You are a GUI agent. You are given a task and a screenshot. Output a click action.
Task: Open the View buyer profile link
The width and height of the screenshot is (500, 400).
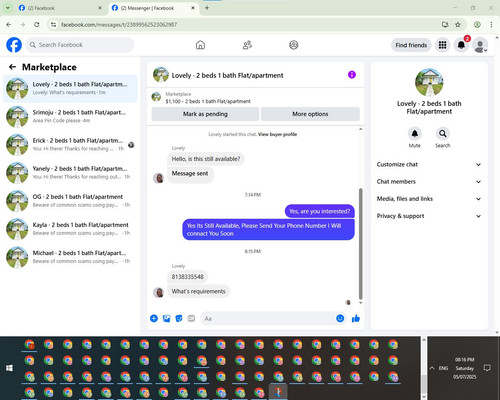point(277,134)
